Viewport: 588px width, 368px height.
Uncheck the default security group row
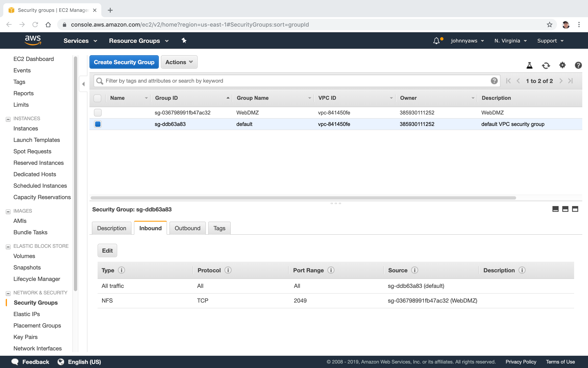click(x=98, y=124)
